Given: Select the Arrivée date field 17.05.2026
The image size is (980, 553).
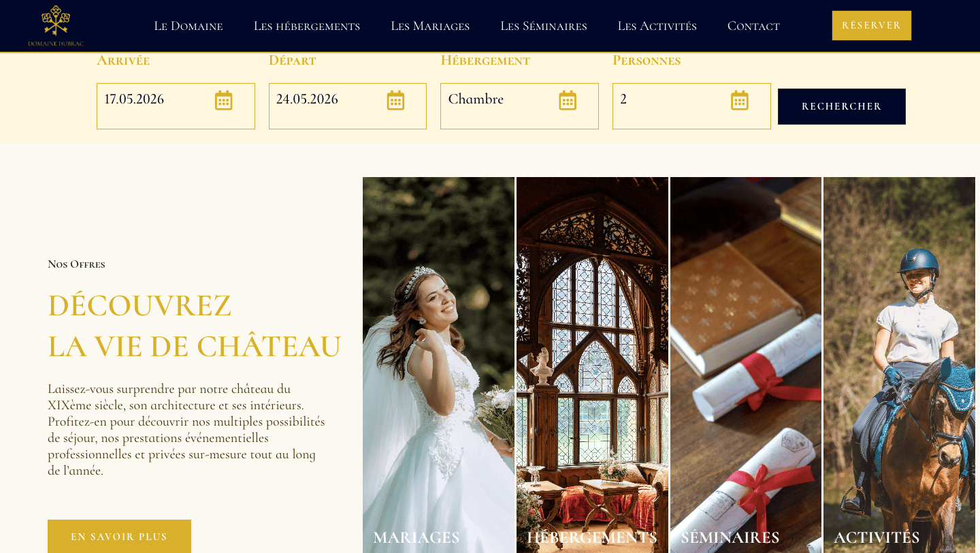Looking at the screenshot, I should tap(176, 106).
